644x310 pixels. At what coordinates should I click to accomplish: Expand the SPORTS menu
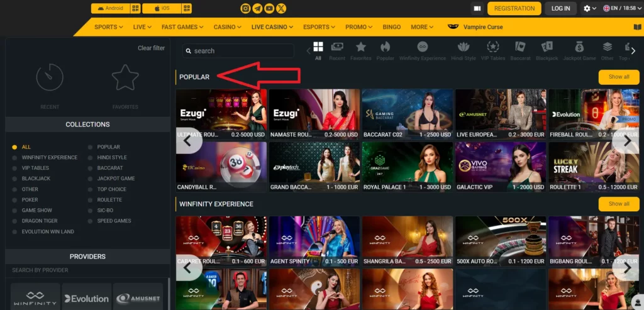[108, 27]
